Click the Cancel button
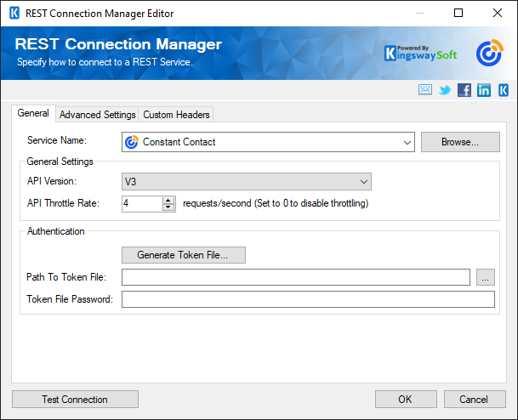Image resolution: width=518 pixels, height=420 pixels. coord(475,400)
